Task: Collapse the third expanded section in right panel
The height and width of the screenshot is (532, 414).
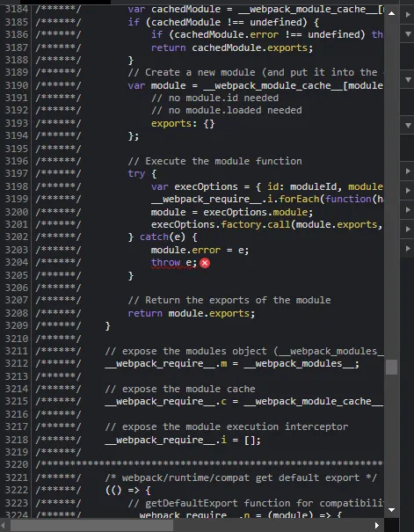Action: pos(408,126)
